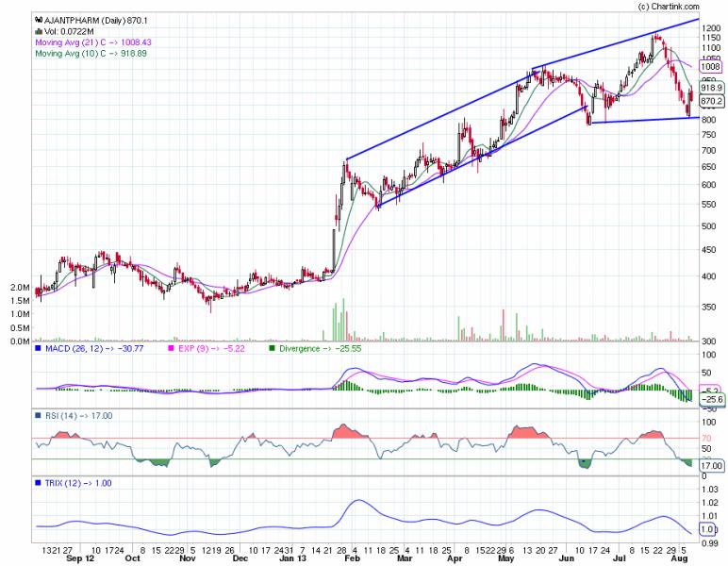Screen dimensions: 728x566
Task: Click the -25.6 MACD value tag
Action: [711, 399]
